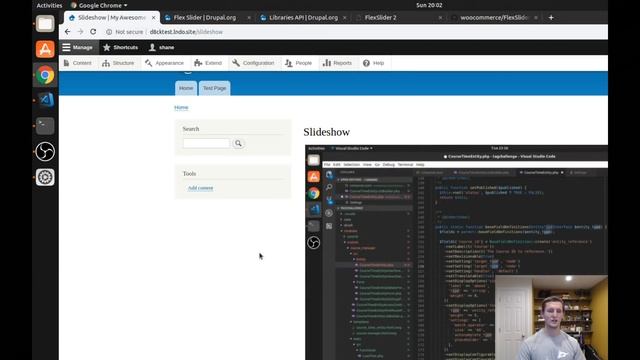
Task: Open the Shortcuts star menu
Action: click(x=120, y=47)
